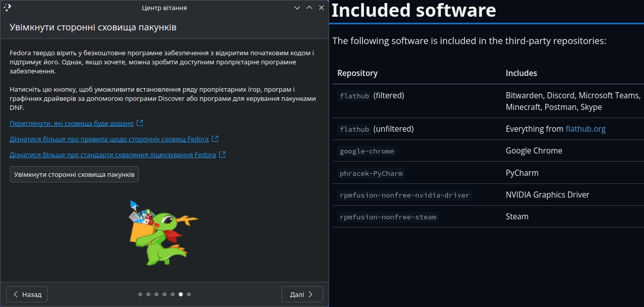644x307 pixels.
Task: Minimize the Центр вітання window
Action: [x=297, y=8]
